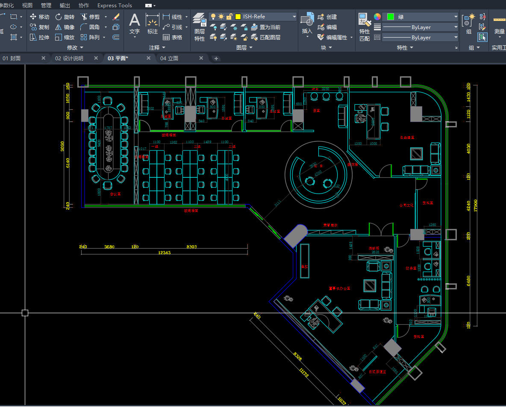Click the Match Layer (匹配图层) button
Image resolution: width=506 pixels, height=420 pixels.
pyautogui.click(x=265, y=37)
